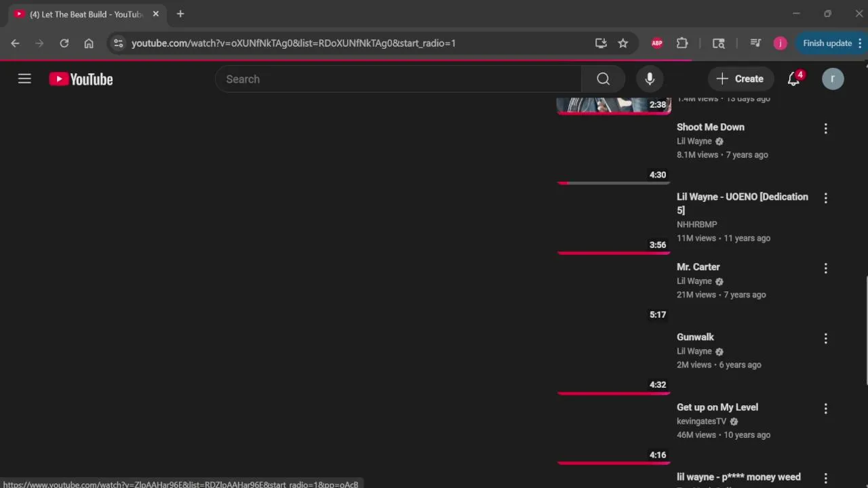Open Chrome three-dot menu beside Finish update

[x=860, y=43]
